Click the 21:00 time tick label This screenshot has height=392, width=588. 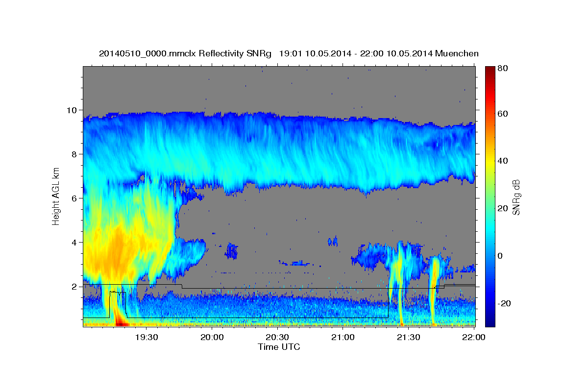pos(343,337)
